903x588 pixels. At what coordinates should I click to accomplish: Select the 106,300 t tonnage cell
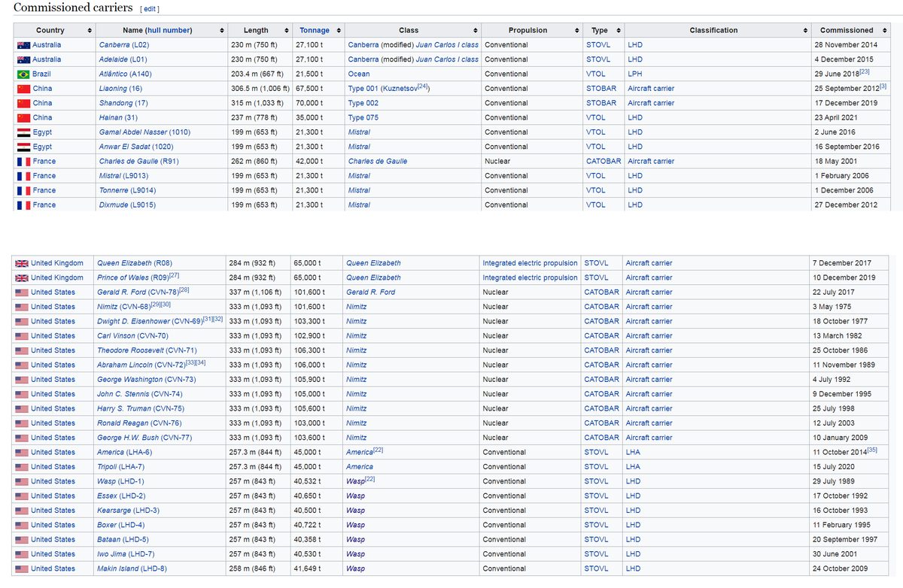tap(316, 350)
